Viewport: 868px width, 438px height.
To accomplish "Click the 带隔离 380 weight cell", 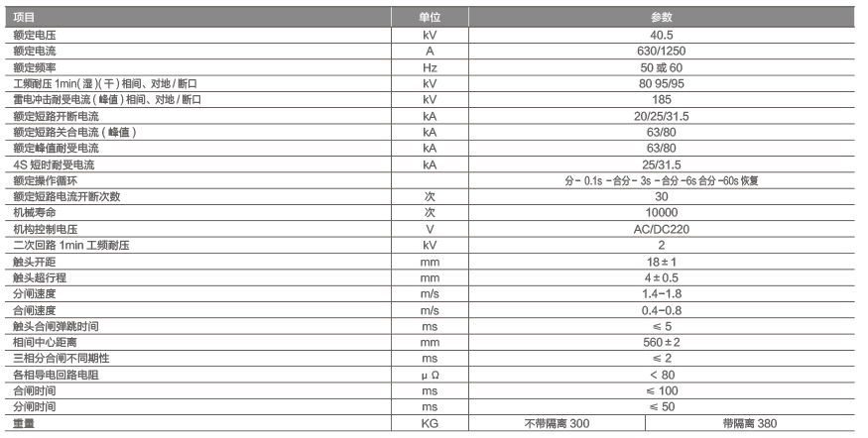I will 757,424.
